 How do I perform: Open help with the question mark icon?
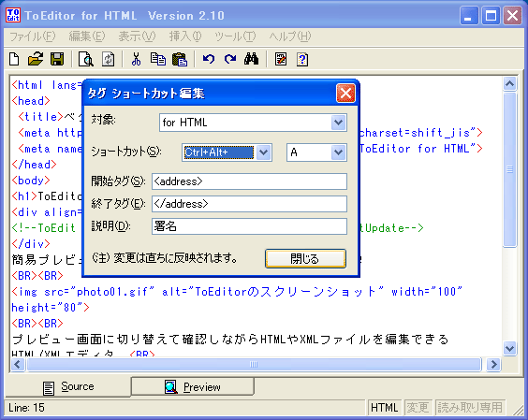(302, 59)
